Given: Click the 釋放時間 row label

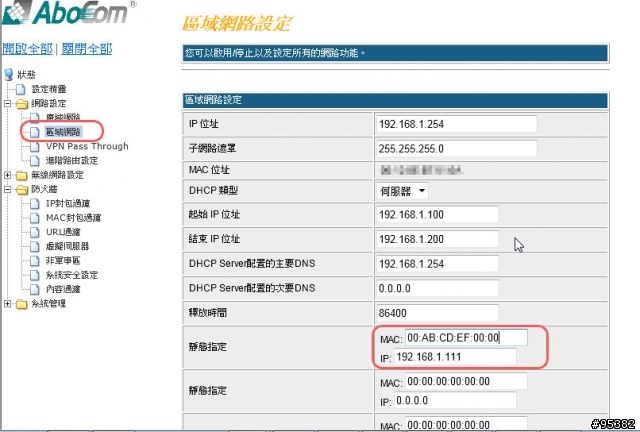Looking at the screenshot, I should click(208, 313).
